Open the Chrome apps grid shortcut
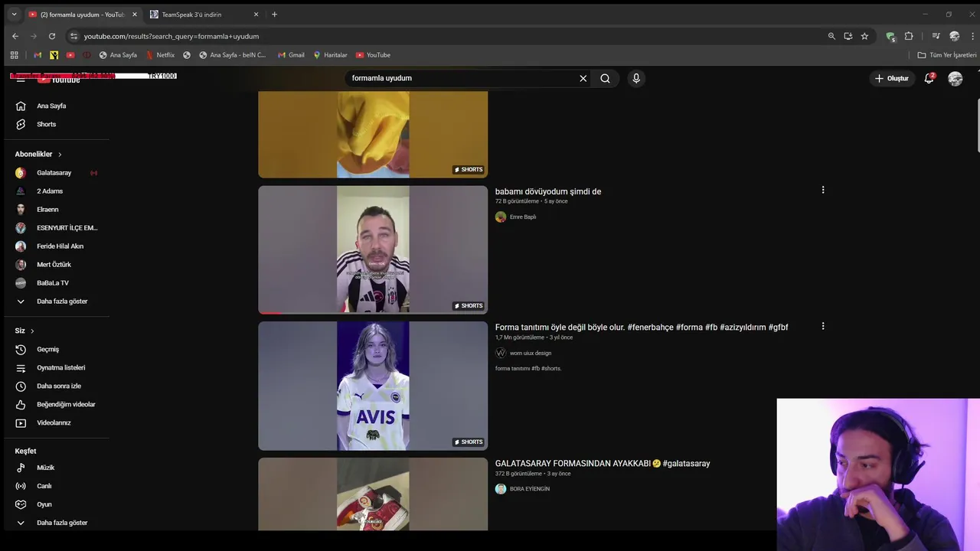The height and width of the screenshot is (551, 980). click(14, 55)
